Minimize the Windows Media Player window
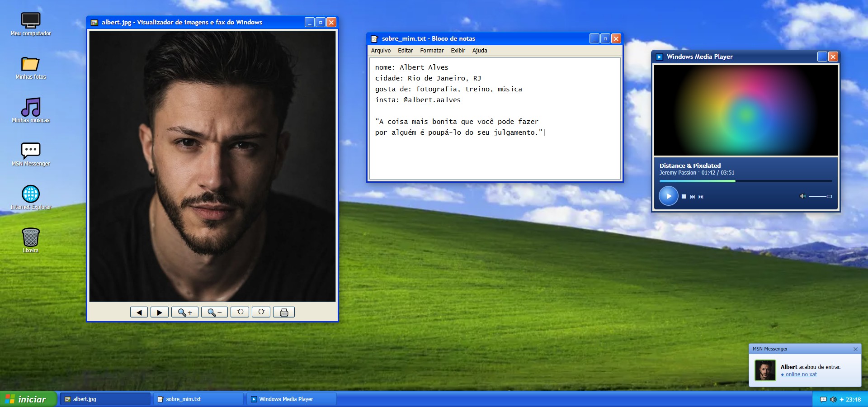 click(x=822, y=57)
